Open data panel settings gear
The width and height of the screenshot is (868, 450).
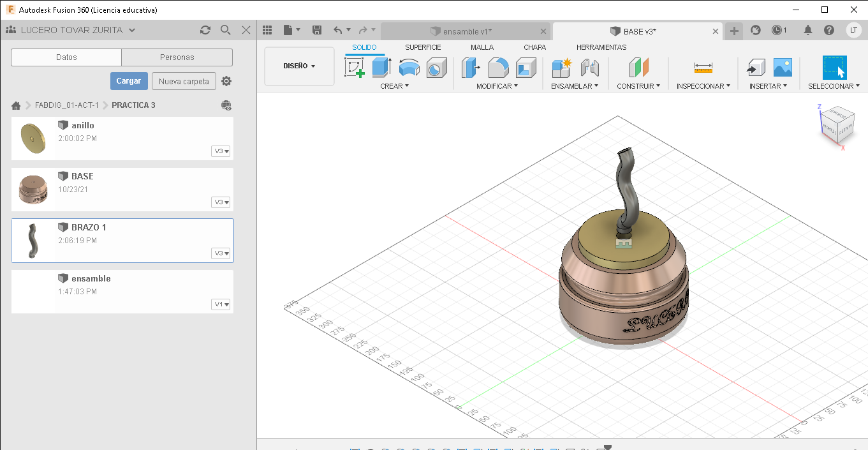[x=226, y=81]
